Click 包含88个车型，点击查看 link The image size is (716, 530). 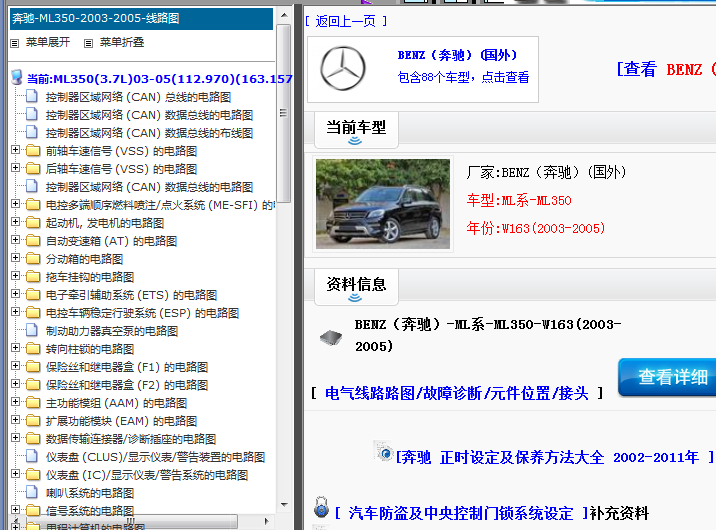pos(463,77)
